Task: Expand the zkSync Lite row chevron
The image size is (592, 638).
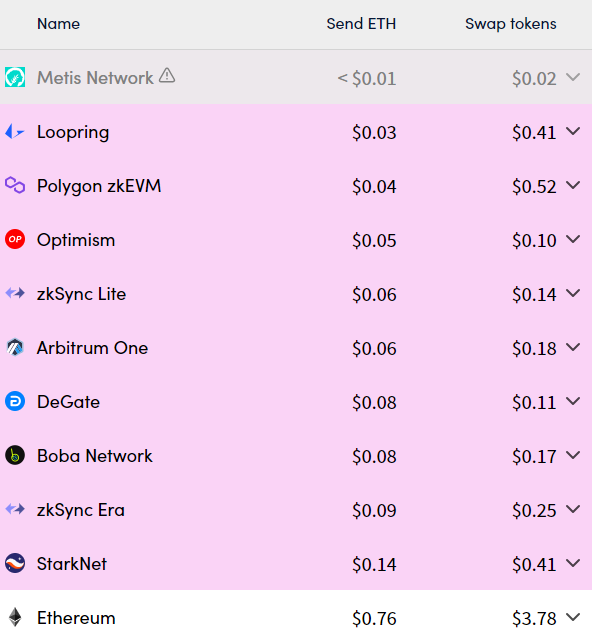Action: click(x=573, y=293)
